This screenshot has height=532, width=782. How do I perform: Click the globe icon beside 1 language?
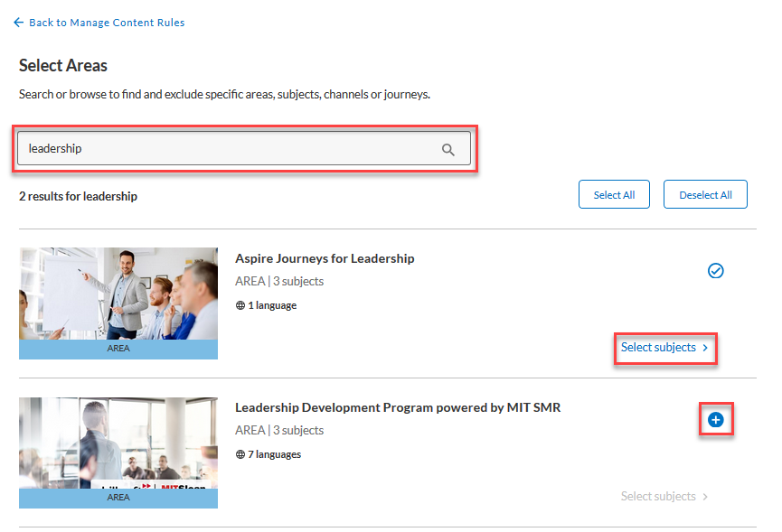(240, 305)
